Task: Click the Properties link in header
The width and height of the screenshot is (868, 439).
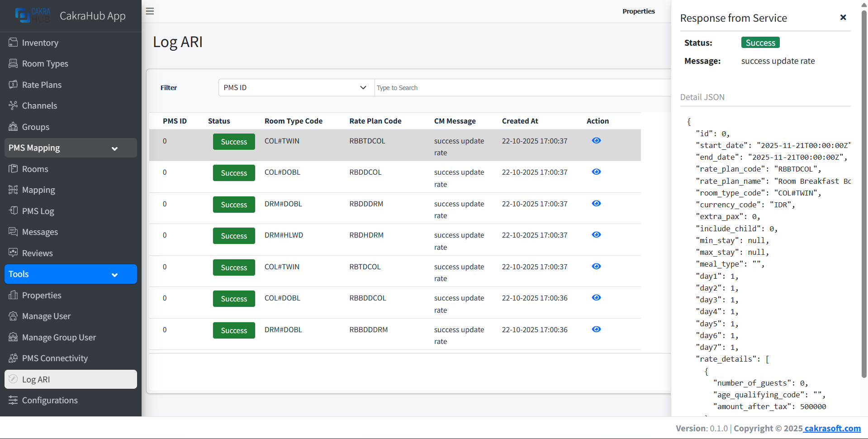Action: (x=638, y=11)
